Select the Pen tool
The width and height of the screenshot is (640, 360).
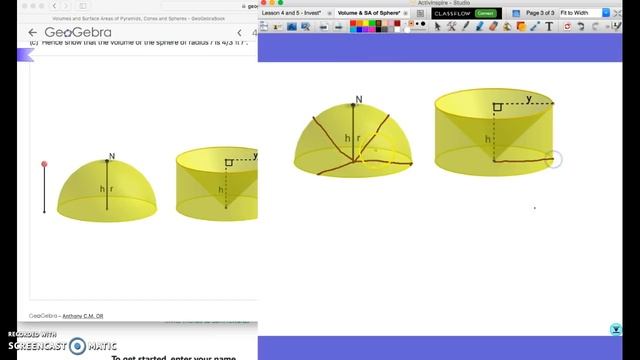(465, 26)
